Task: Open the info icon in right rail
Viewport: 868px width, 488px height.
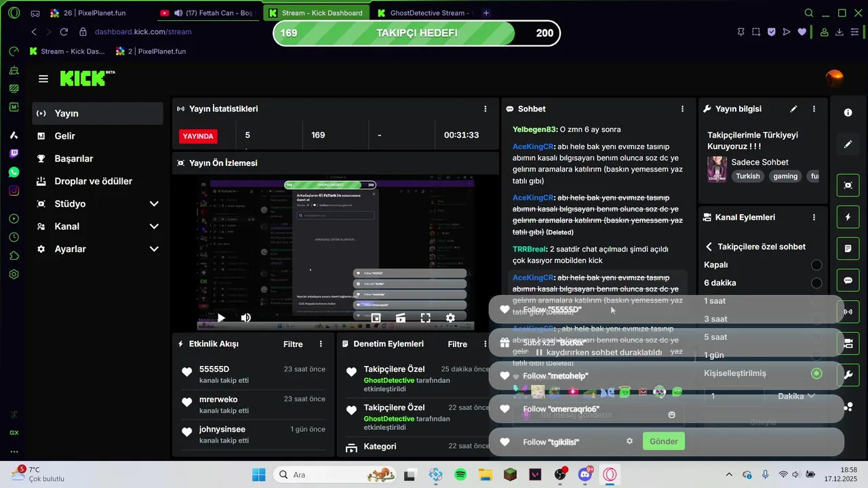Action: [848, 113]
